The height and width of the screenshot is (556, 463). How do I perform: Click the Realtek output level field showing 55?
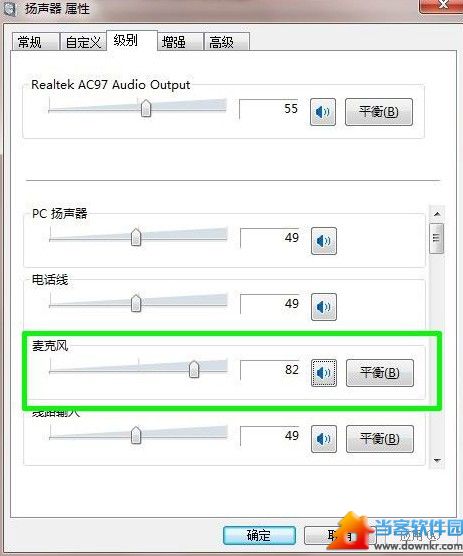269,109
